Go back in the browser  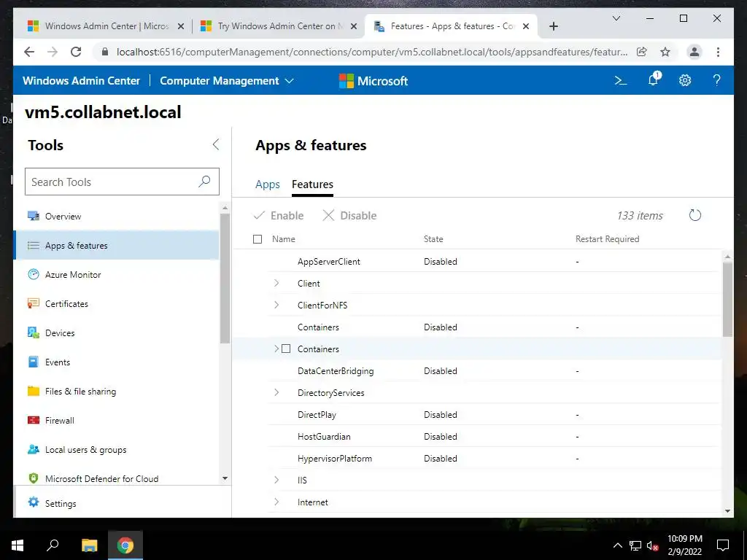[29, 52]
